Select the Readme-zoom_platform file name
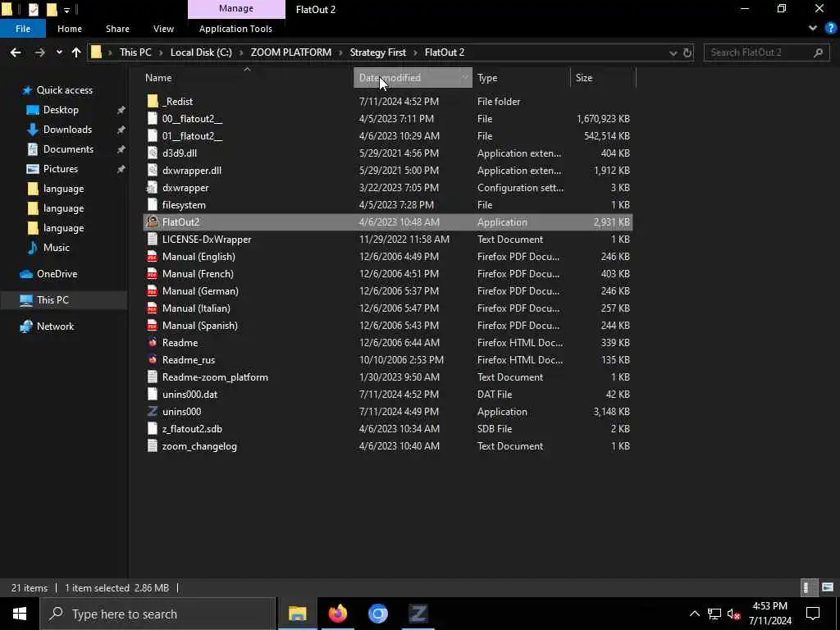The width and height of the screenshot is (840, 630). click(216, 377)
